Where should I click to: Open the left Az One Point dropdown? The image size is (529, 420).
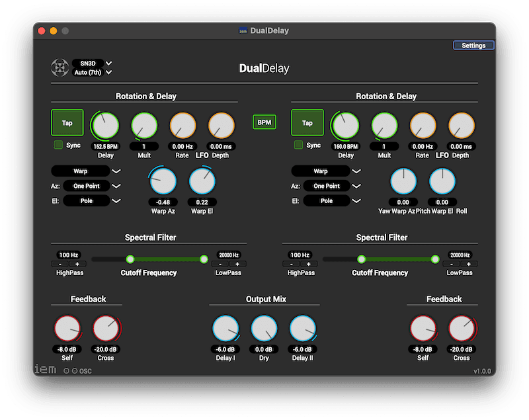tap(92, 186)
